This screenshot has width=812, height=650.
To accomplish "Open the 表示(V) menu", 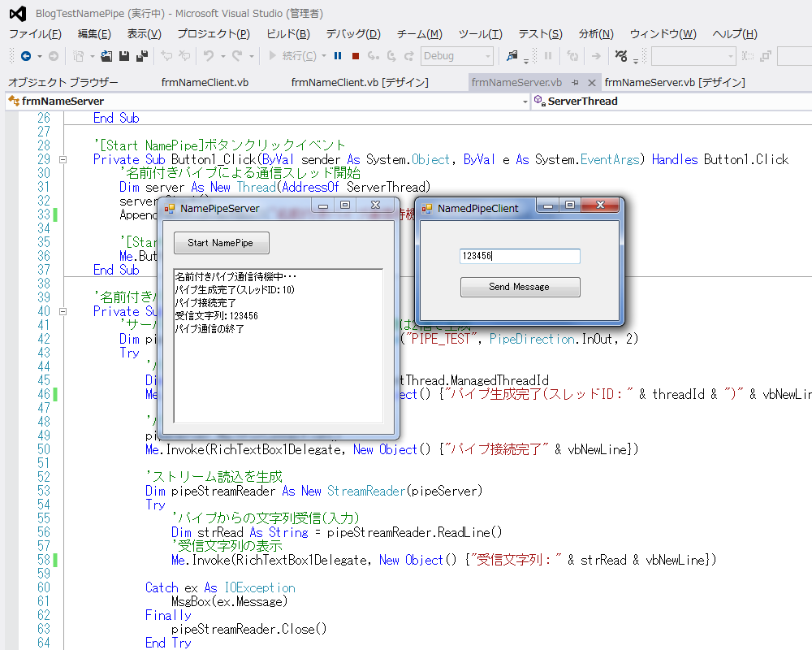I will click(144, 34).
